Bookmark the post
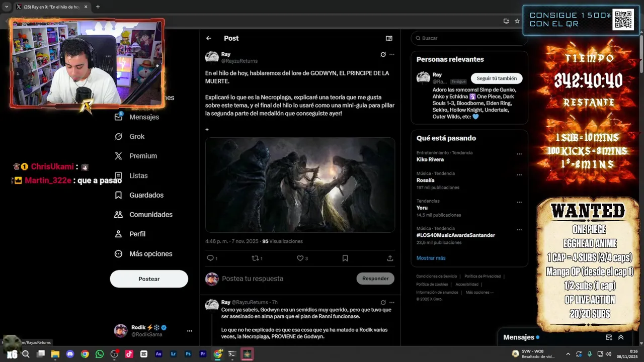This screenshot has height=362, width=644. [345, 258]
